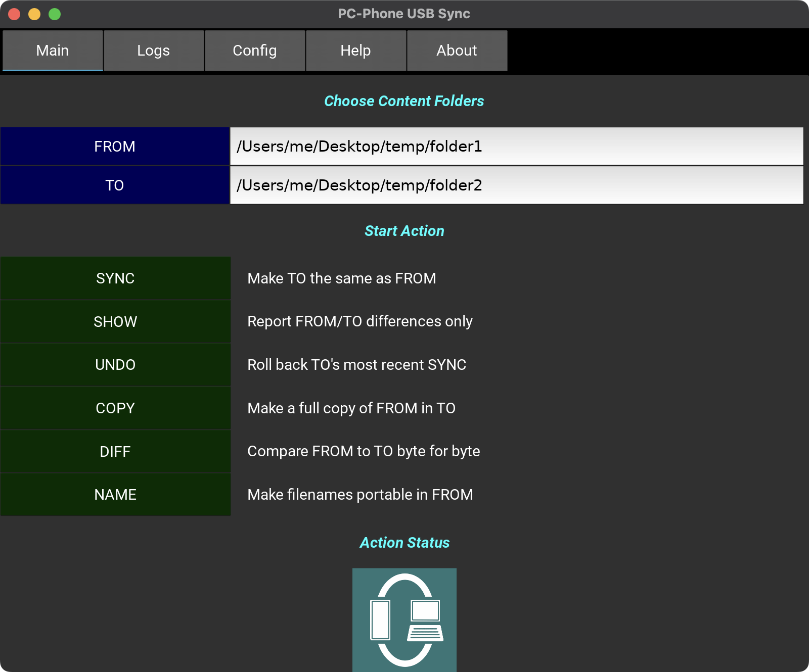
Task: Run the SHOW differences action
Action: (x=115, y=322)
